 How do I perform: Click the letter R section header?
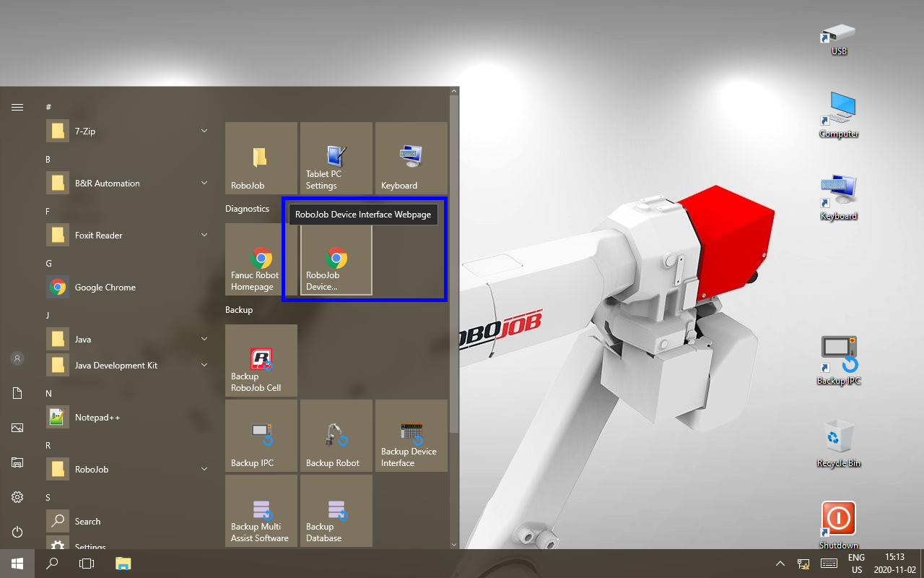click(48, 445)
